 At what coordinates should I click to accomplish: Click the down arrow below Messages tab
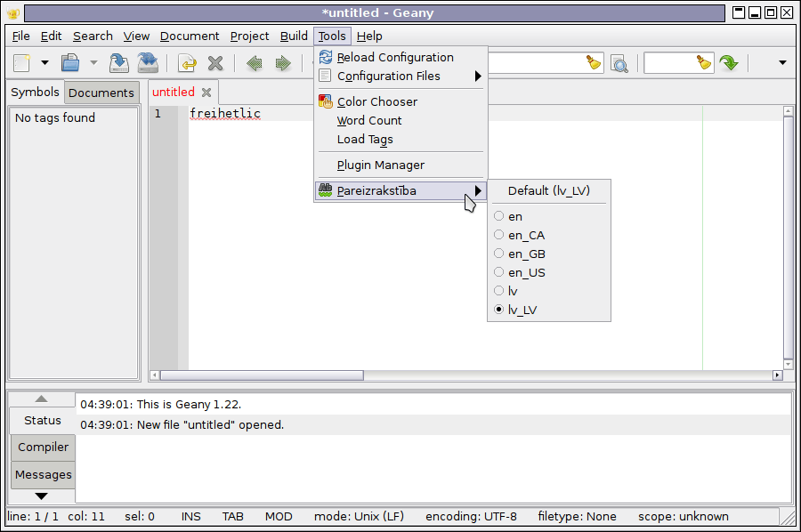tap(41, 496)
